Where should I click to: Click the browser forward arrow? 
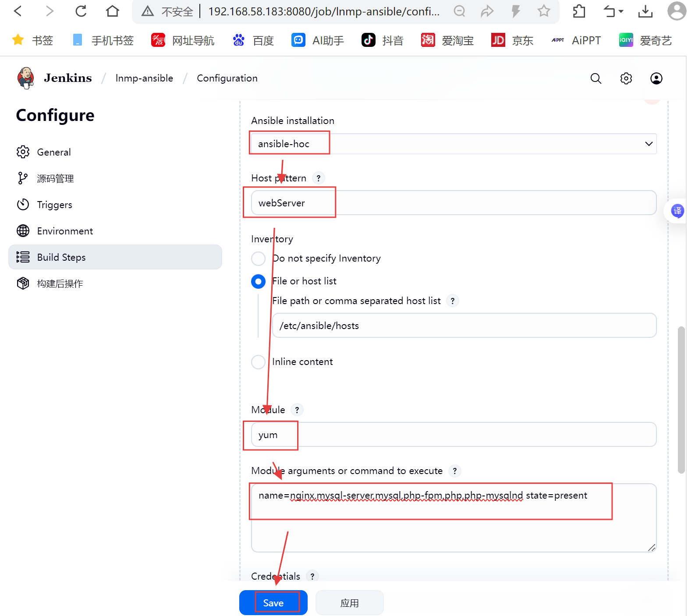pos(50,11)
